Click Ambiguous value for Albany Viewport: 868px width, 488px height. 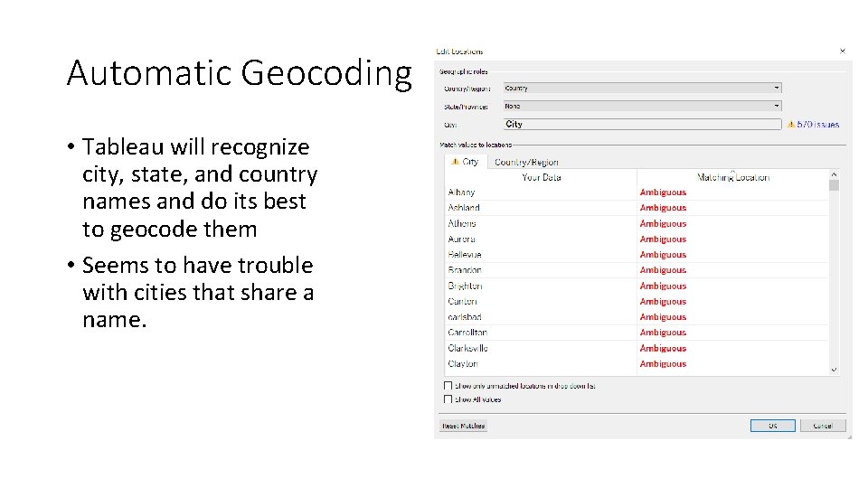(x=663, y=192)
